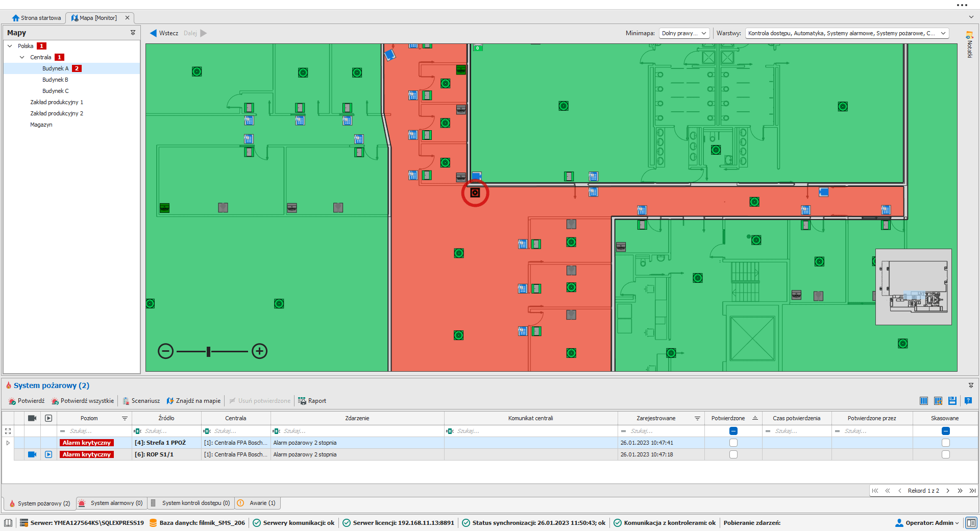Toggle Potwierdzone filter checkbox in search row

733,431
